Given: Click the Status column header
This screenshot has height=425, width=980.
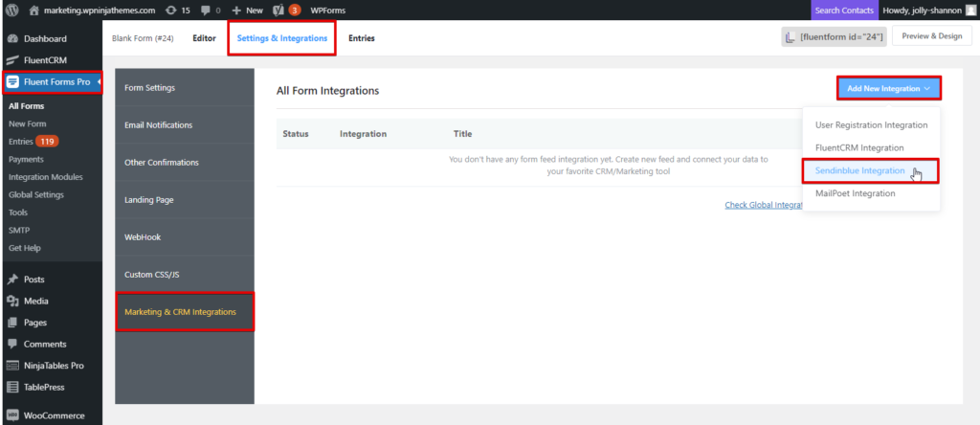Looking at the screenshot, I should pos(296,134).
